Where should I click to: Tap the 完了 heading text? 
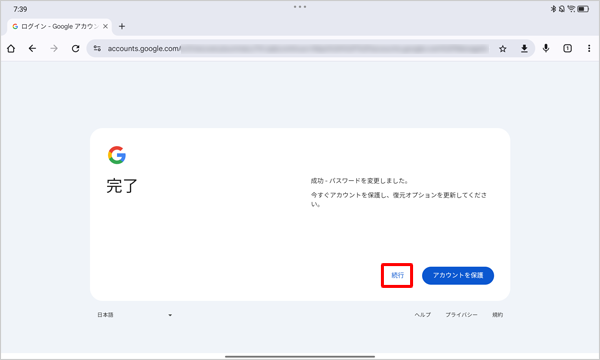pos(122,186)
